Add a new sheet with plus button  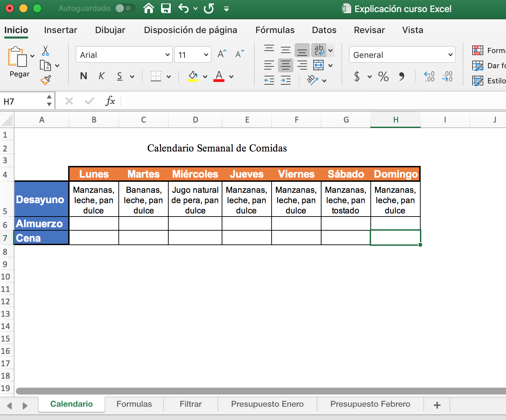pyautogui.click(x=437, y=405)
